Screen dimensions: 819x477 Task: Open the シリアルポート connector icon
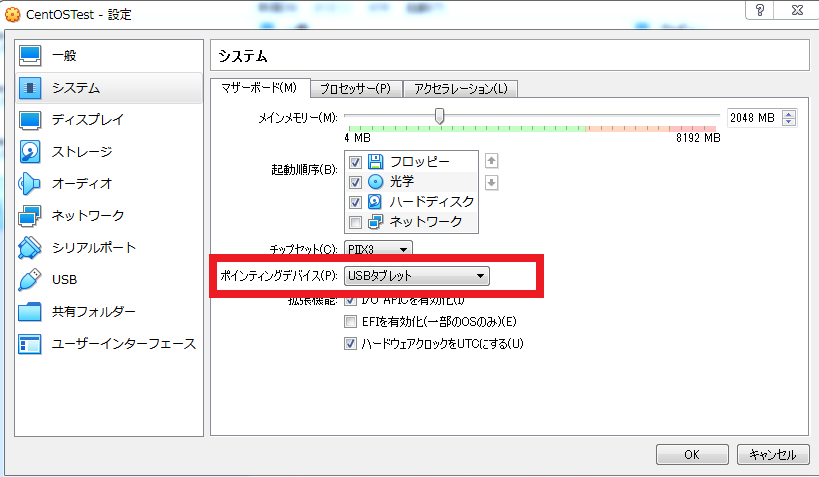[x=29, y=248]
